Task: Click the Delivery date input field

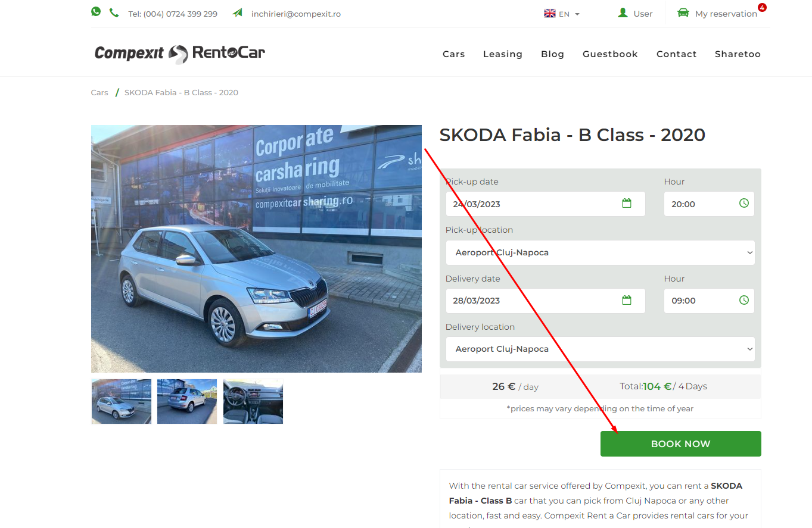Action: 545,301
